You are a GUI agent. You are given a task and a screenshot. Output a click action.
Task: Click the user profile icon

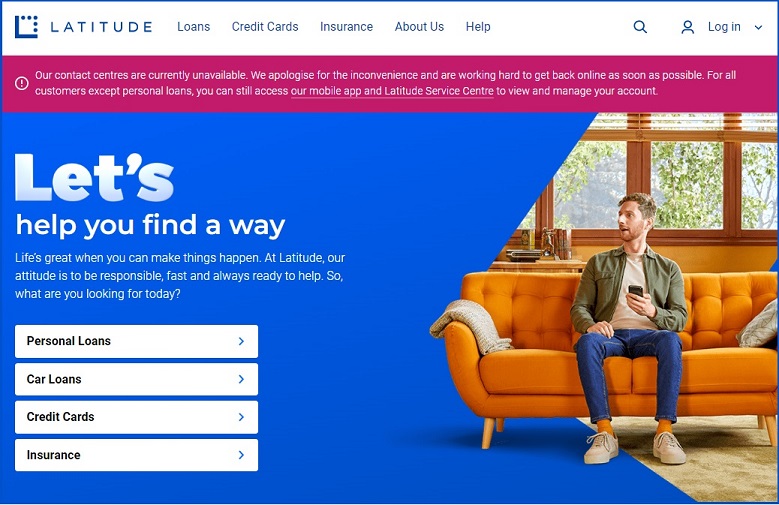point(688,27)
